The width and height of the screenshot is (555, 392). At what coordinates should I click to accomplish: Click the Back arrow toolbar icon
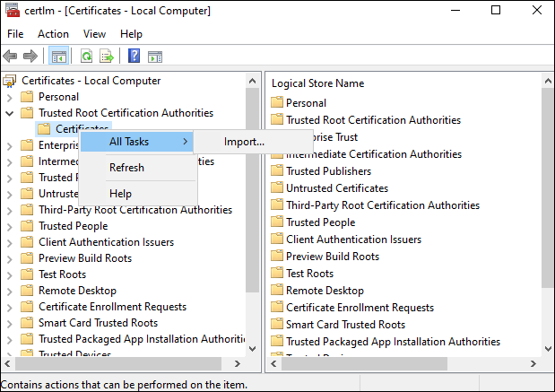11,57
